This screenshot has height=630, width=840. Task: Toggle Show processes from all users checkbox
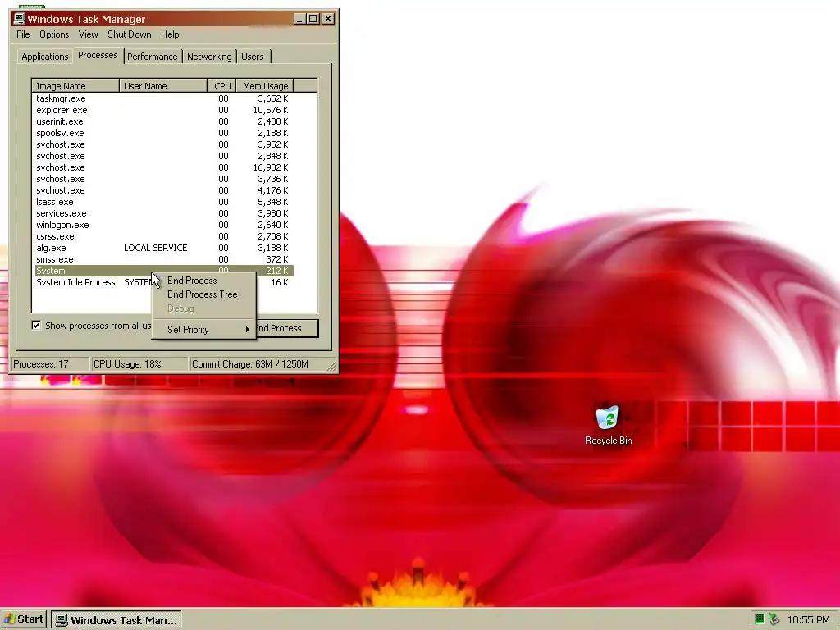(36, 325)
